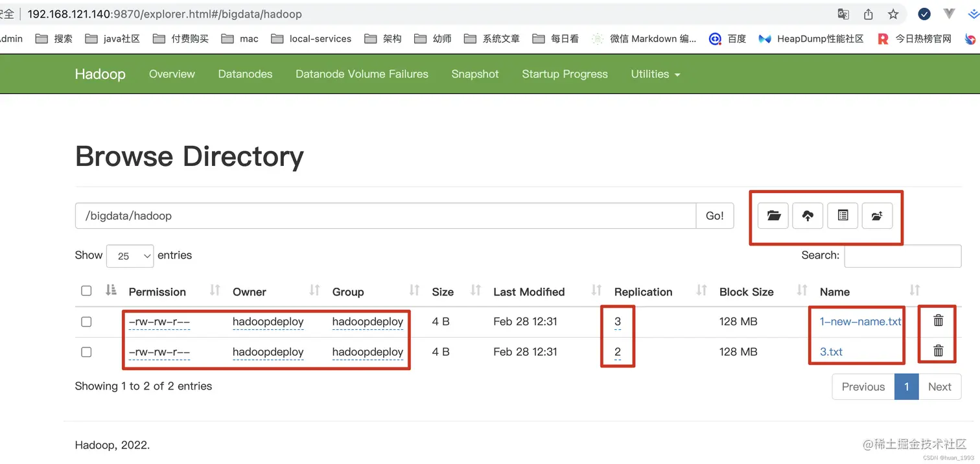980x464 pixels.
Task: Check the checkbox for 1-new-name.txt row
Action: (x=86, y=321)
